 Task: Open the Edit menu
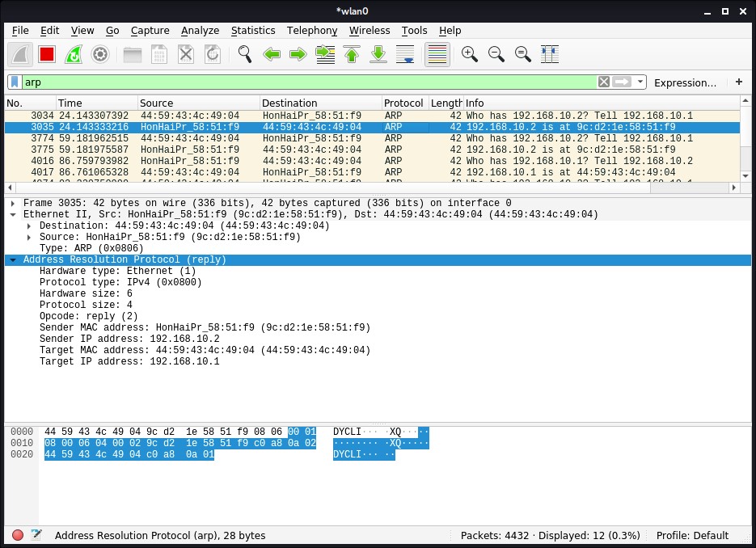tap(49, 31)
